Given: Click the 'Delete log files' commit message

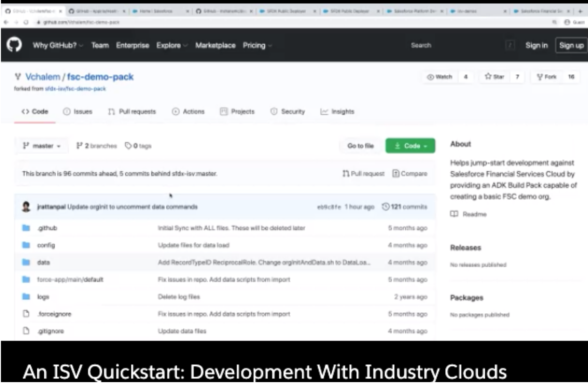Looking at the screenshot, I should click(x=179, y=297).
